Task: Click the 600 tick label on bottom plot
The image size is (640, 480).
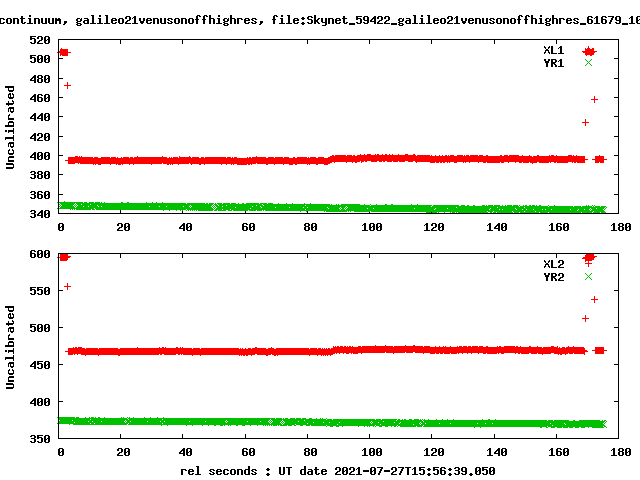Action: pos(40,254)
